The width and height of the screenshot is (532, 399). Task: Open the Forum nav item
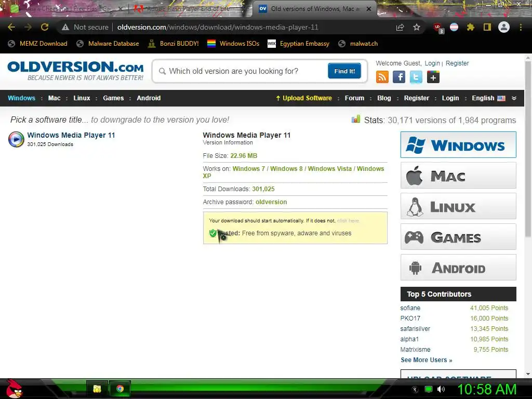click(354, 98)
